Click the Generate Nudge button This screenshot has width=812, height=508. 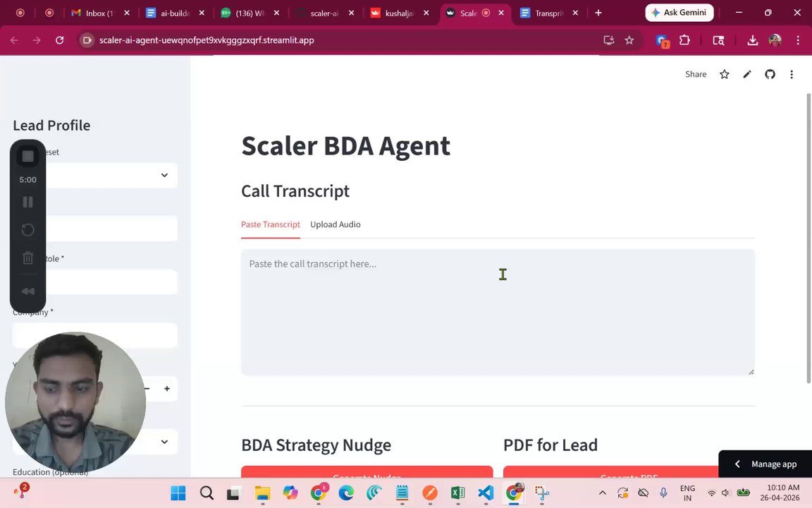[x=367, y=472]
